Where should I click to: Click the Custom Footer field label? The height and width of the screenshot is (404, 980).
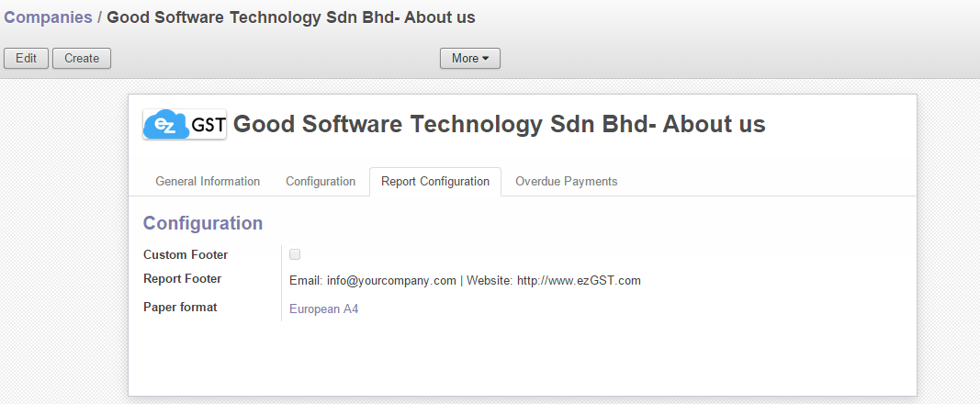click(186, 254)
